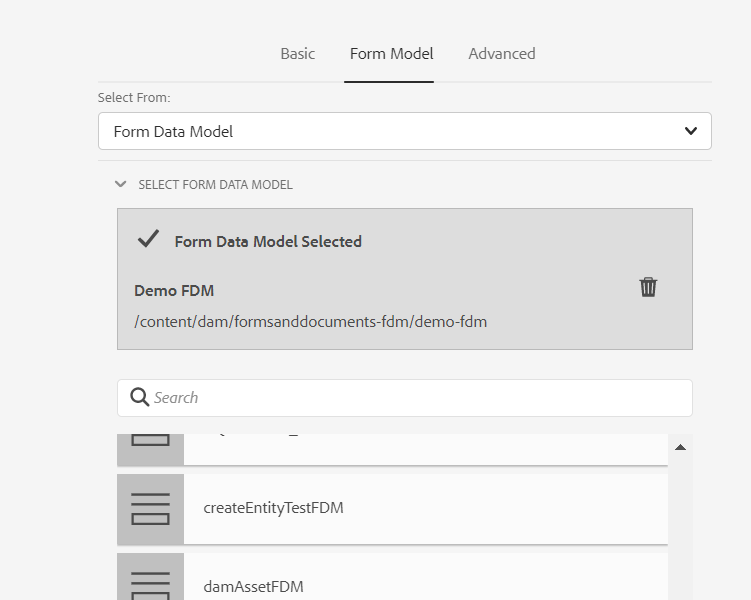This screenshot has width=751, height=600.
Task: Choose createEntityTestFDM from the model list
Action: (x=273, y=508)
